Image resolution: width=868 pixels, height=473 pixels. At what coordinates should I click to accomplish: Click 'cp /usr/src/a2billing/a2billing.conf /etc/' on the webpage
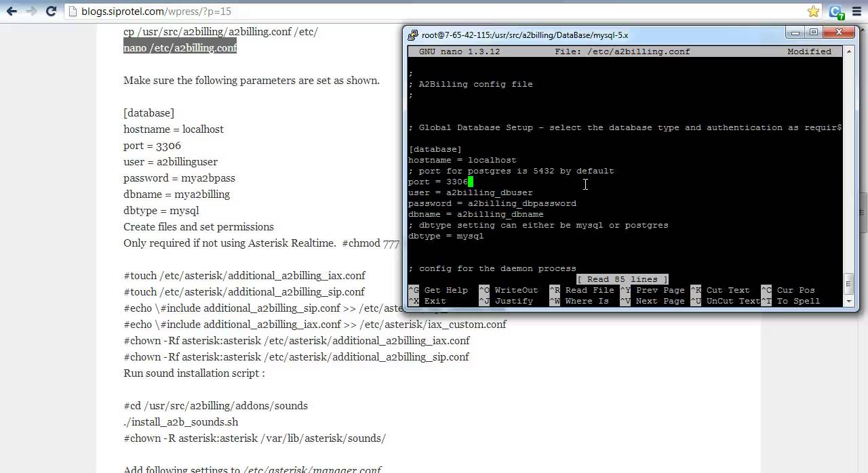click(x=220, y=31)
